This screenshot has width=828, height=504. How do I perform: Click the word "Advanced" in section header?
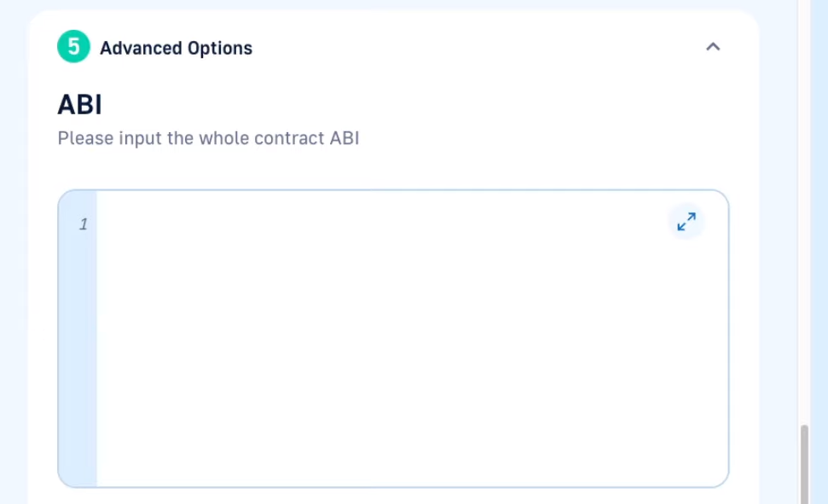(x=141, y=48)
